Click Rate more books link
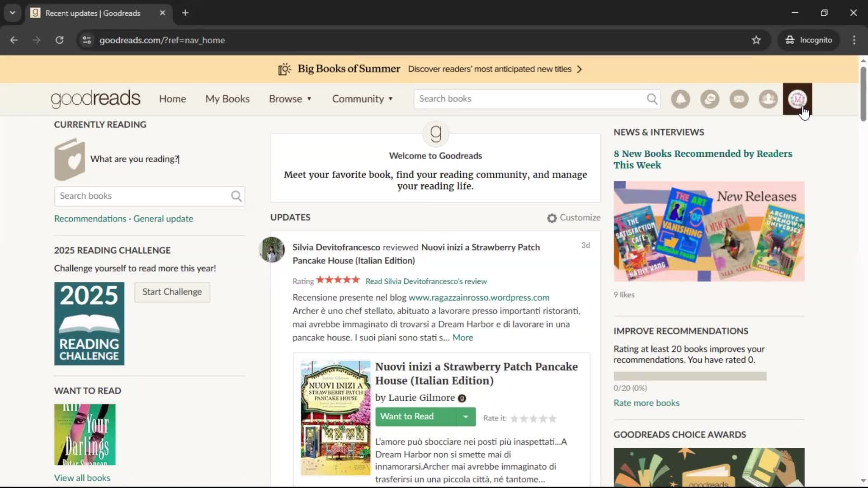Image resolution: width=868 pixels, height=488 pixels. point(646,403)
